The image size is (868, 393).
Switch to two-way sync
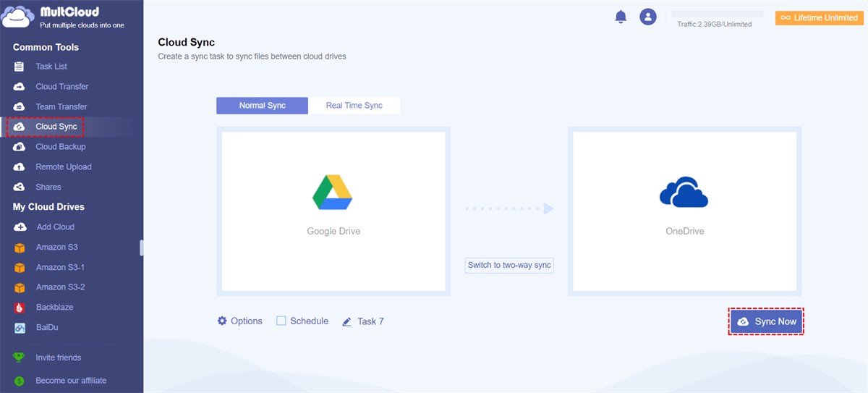pyautogui.click(x=509, y=266)
